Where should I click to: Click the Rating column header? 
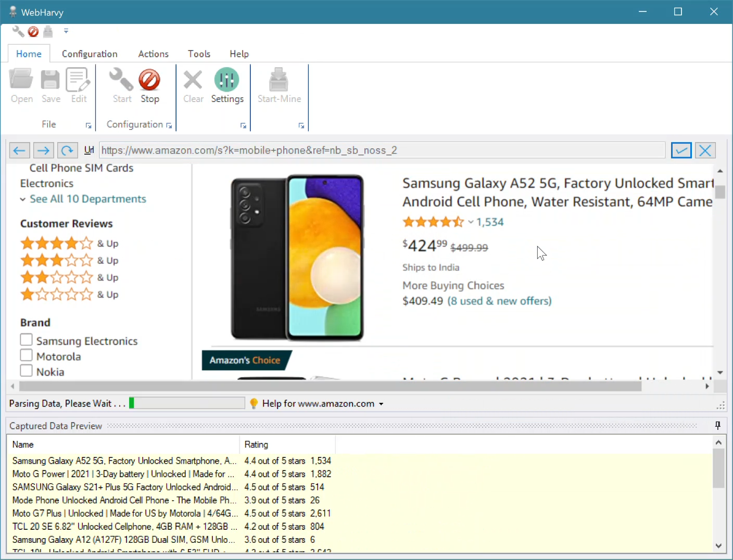287,444
